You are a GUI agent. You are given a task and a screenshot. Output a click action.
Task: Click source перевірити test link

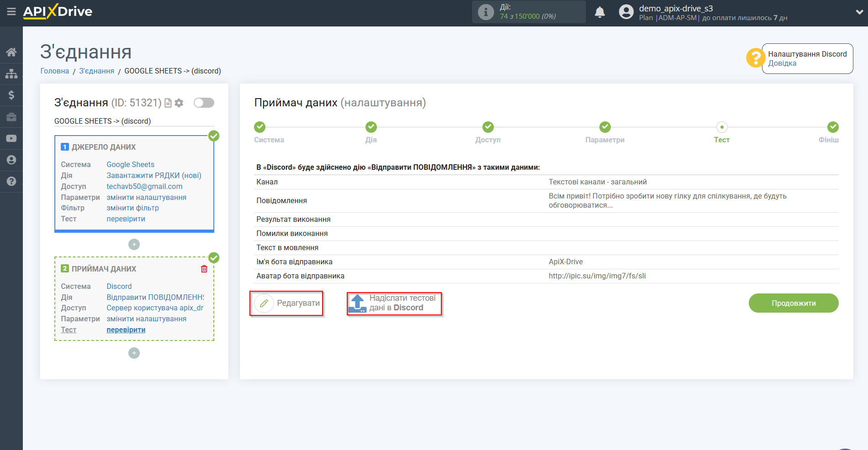(x=126, y=219)
